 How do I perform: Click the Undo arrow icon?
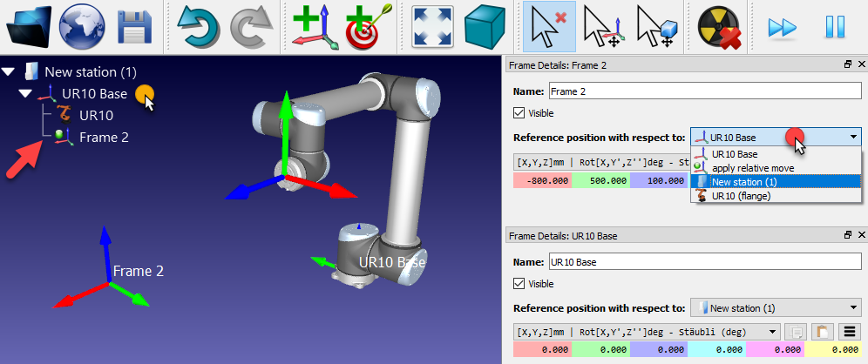click(200, 27)
